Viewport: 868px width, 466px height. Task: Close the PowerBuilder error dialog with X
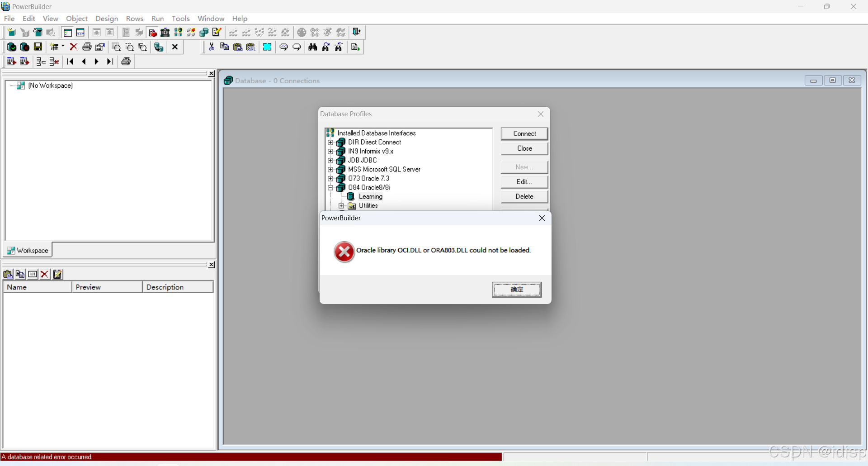542,218
